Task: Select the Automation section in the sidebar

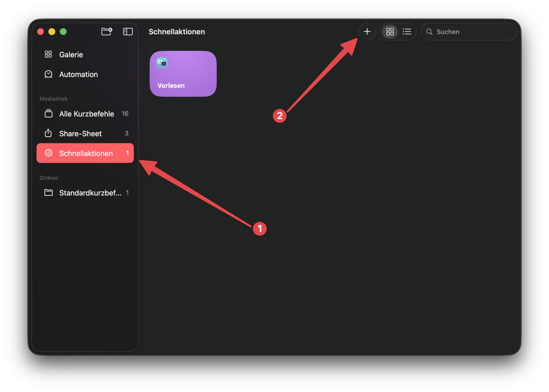Action: pyautogui.click(x=78, y=74)
